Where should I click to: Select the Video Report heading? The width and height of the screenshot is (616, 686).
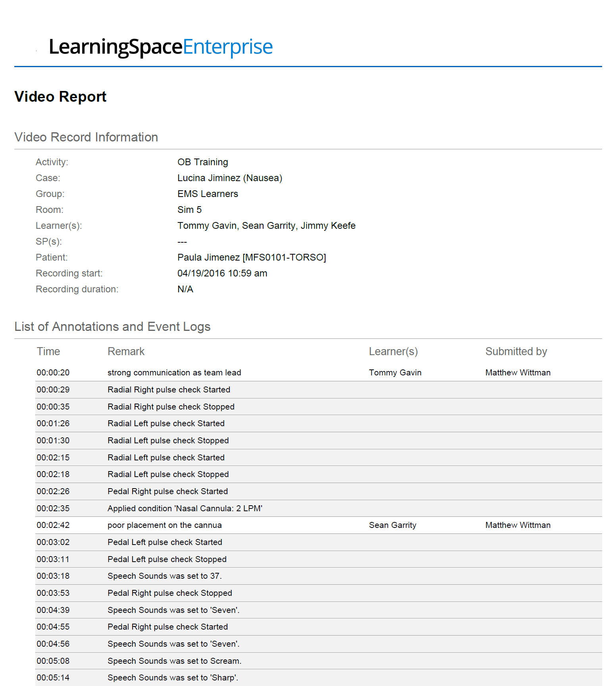[60, 97]
